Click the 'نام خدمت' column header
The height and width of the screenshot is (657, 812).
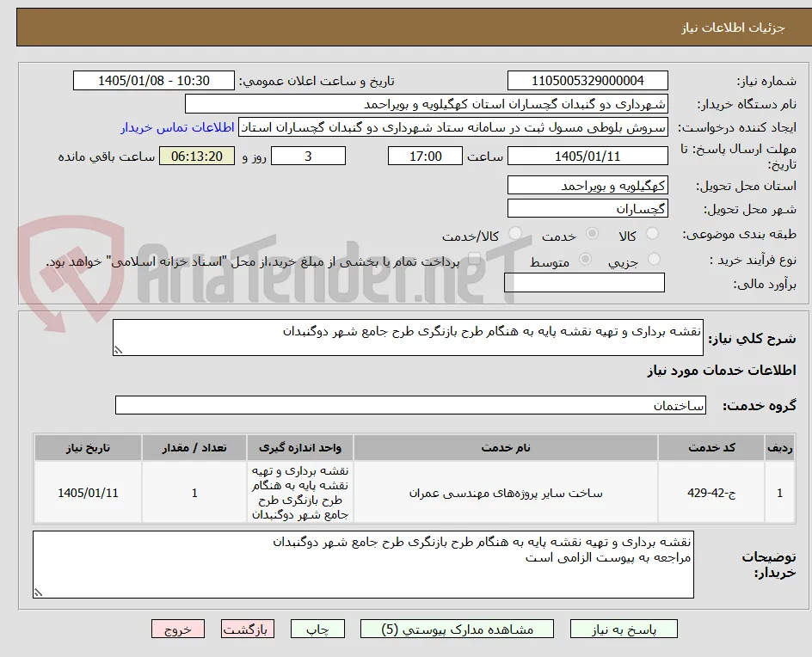tap(506, 448)
